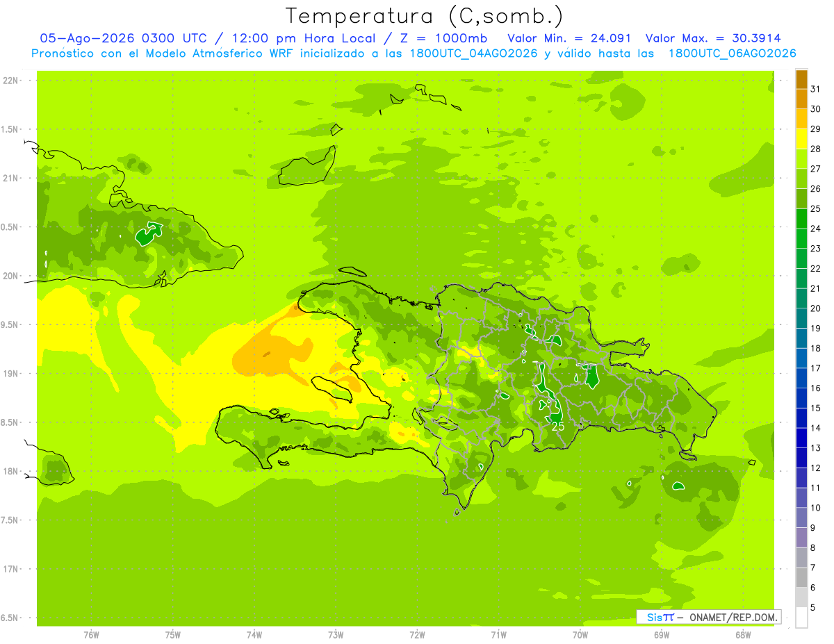The height and width of the screenshot is (644, 834).
Task: Click the latitude label '21N'
Action: [10, 179]
